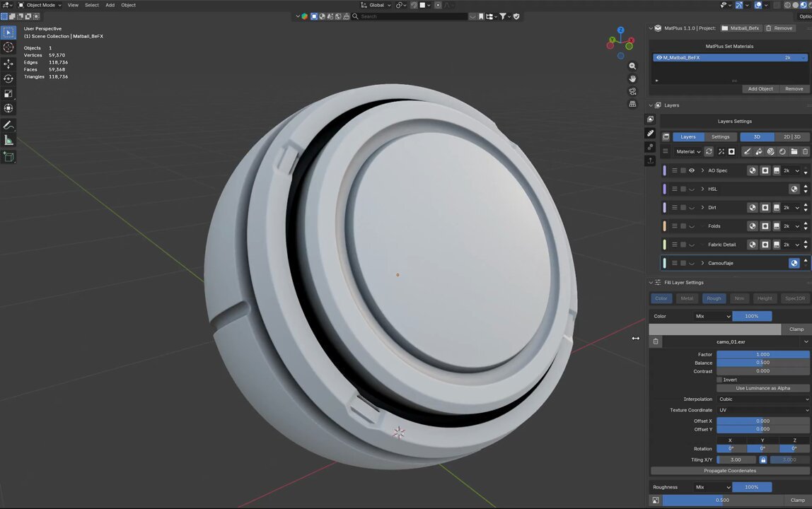Viewport: 812px width, 509px height.
Task: Select the Measure tool
Action: coord(8,140)
